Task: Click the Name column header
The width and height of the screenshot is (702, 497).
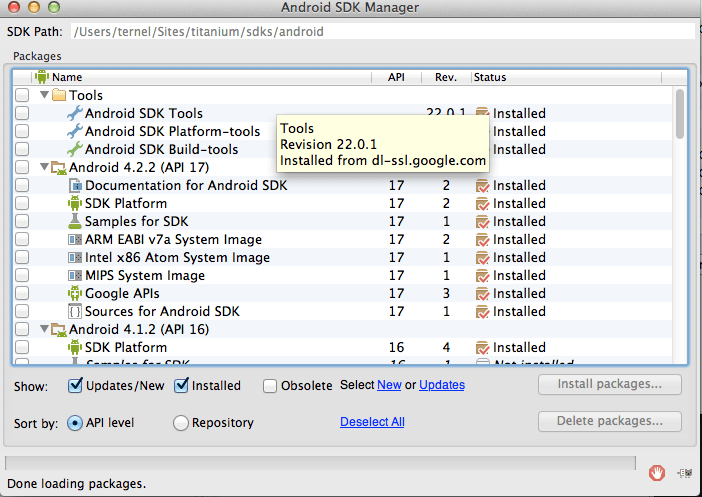Action: pos(67,77)
